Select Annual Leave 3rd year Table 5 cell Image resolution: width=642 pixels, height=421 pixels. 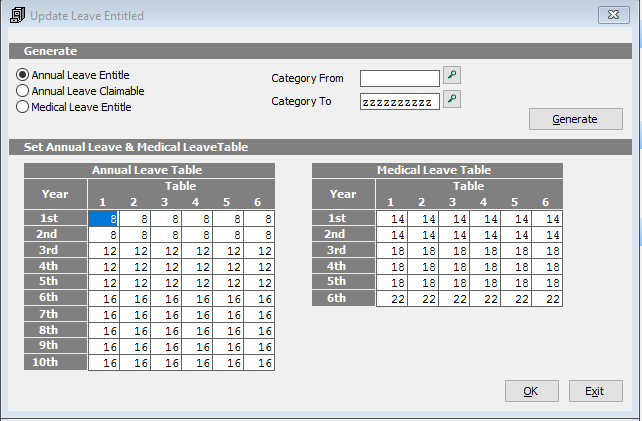(228, 251)
